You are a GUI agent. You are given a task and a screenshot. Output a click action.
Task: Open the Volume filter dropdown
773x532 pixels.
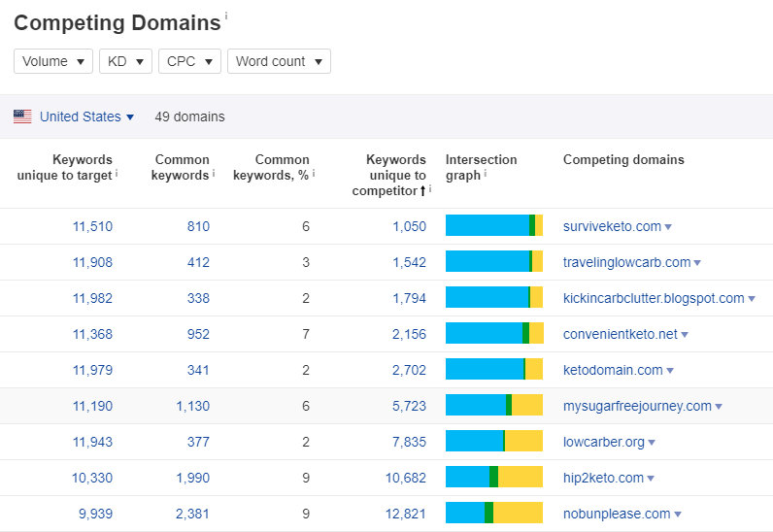point(53,61)
